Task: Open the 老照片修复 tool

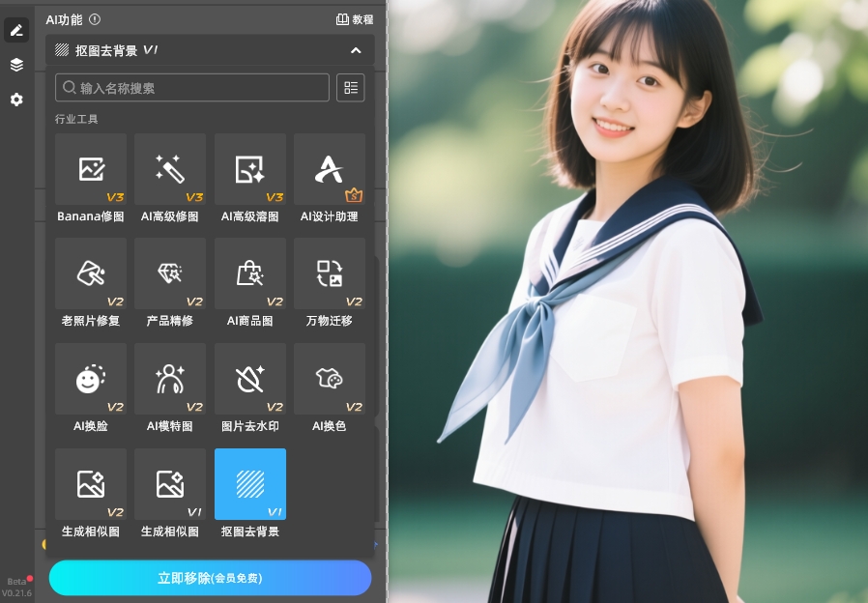Action: (90, 273)
